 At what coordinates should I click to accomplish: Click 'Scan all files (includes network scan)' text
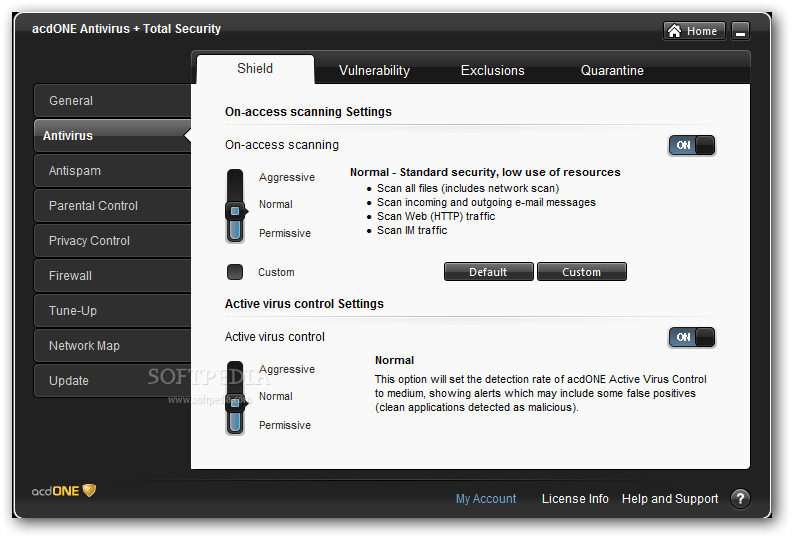click(468, 188)
